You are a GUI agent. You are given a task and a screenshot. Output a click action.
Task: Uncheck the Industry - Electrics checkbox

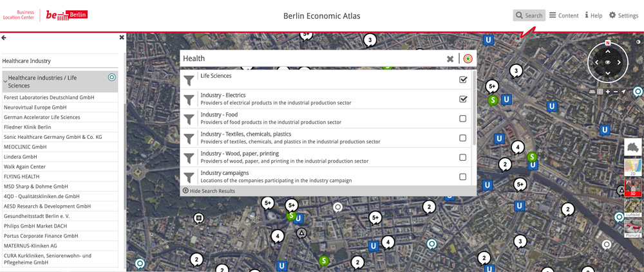click(463, 99)
